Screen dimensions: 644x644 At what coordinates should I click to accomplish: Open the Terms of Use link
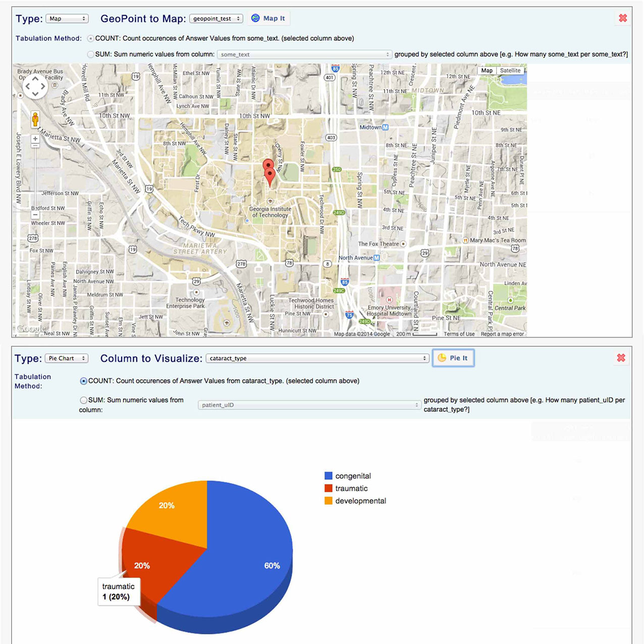(459, 334)
